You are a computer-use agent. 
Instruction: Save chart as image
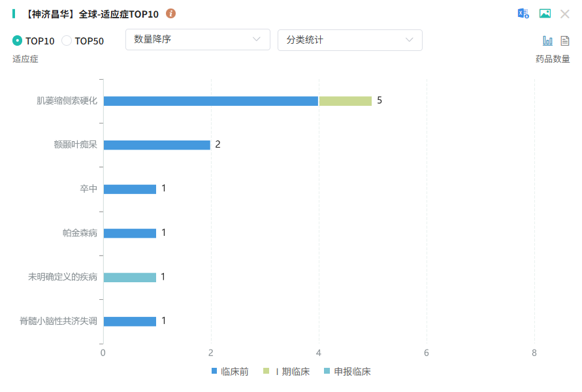[545, 14]
